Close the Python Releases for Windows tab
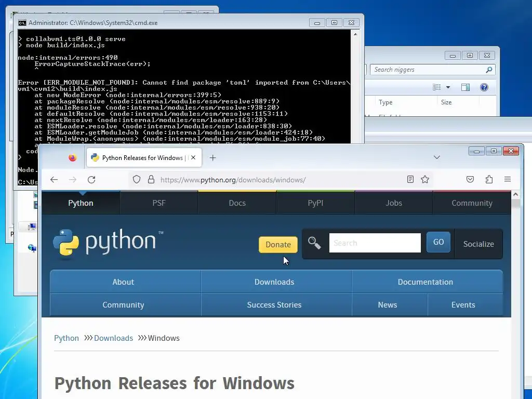Viewport: 532px width, 399px height. [x=193, y=157]
